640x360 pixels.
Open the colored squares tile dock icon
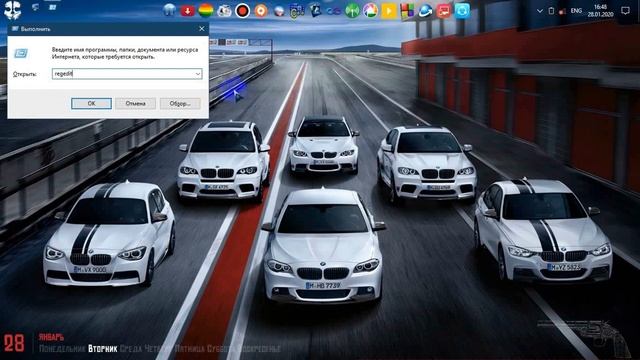click(407, 11)
